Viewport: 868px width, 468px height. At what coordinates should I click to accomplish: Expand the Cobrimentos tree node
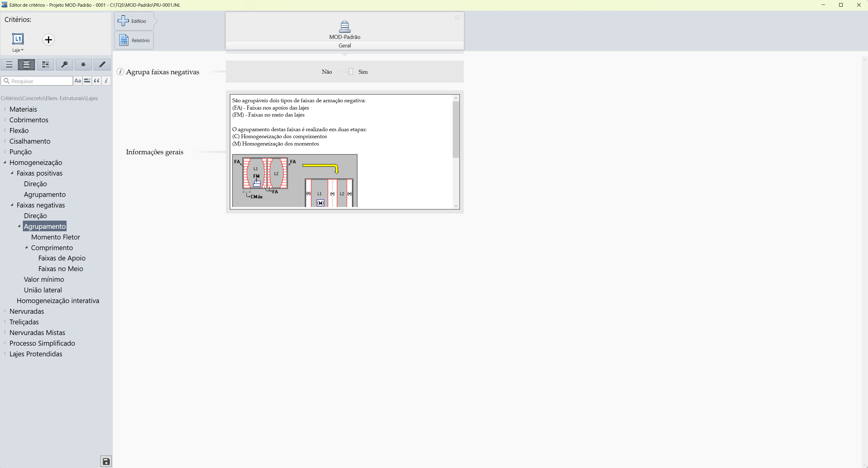(x=5, y=120)
